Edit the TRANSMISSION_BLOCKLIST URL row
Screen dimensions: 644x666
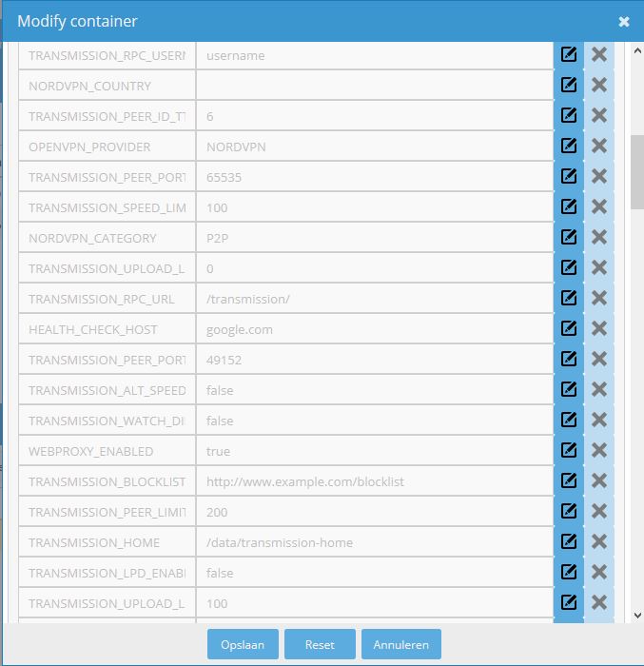coord(569,480)
